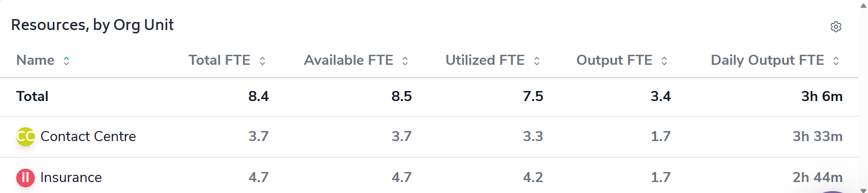Image resolution: width=868 pixels, height=193 pixels.
Task: Click the Available FTE sort icon
Action: pos(405,61)
